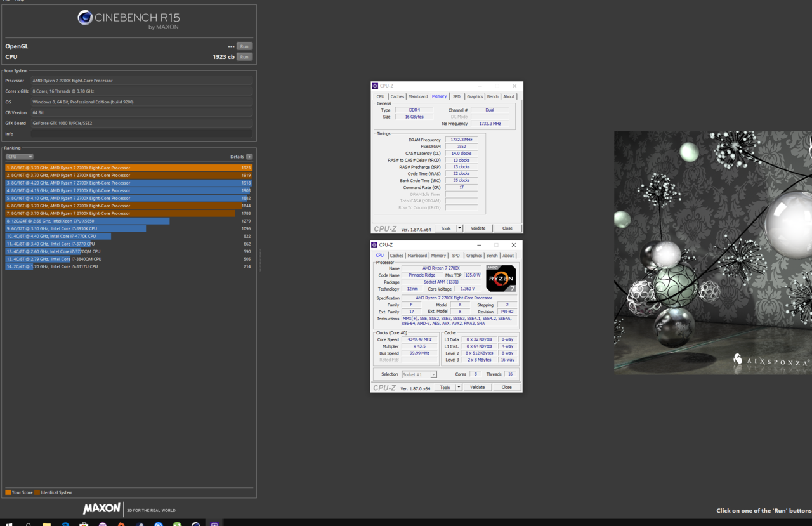Select Graphics tab in lower CPU-Z window
Viewport: 812px width, 526px height.
coord(475,256)
